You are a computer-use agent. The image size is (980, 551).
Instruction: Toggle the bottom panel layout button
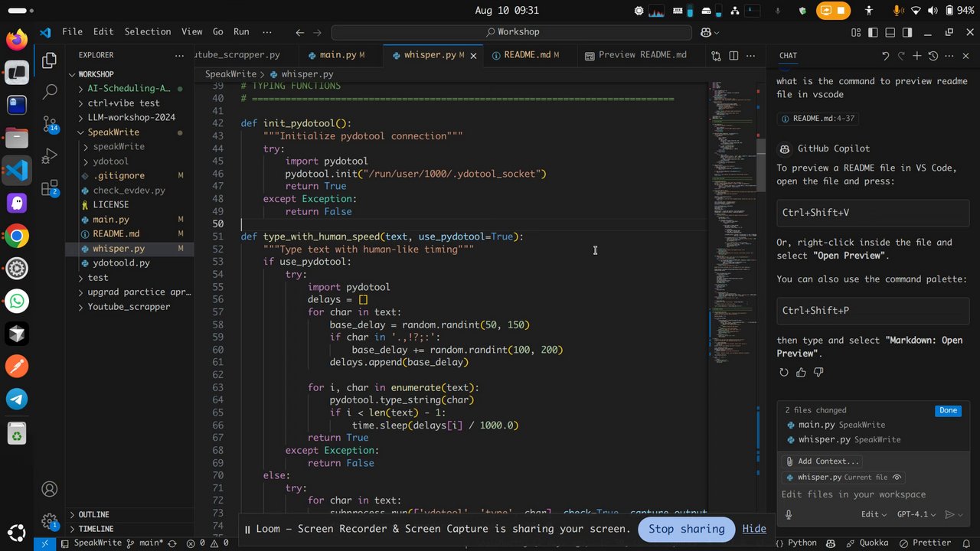pos(890,32)
